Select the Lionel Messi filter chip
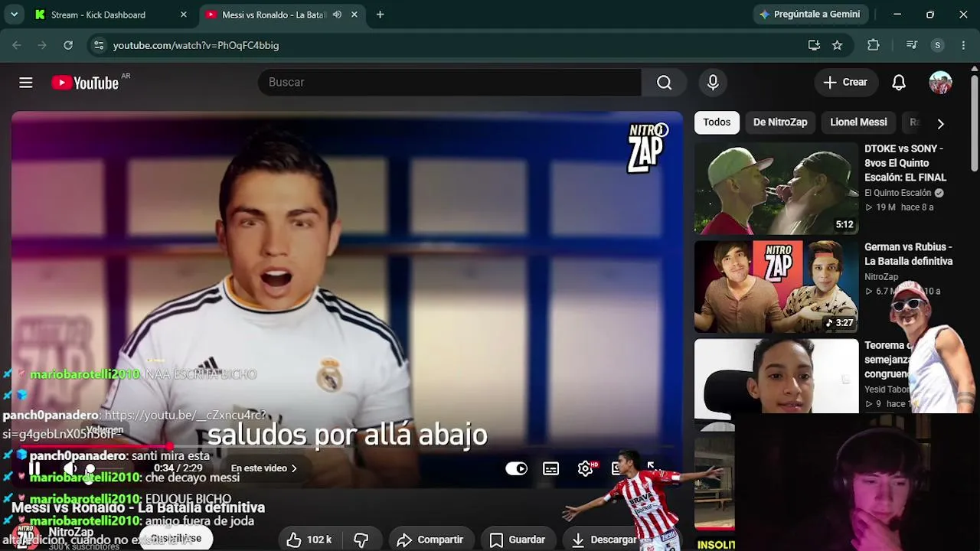 coord(858,122)
